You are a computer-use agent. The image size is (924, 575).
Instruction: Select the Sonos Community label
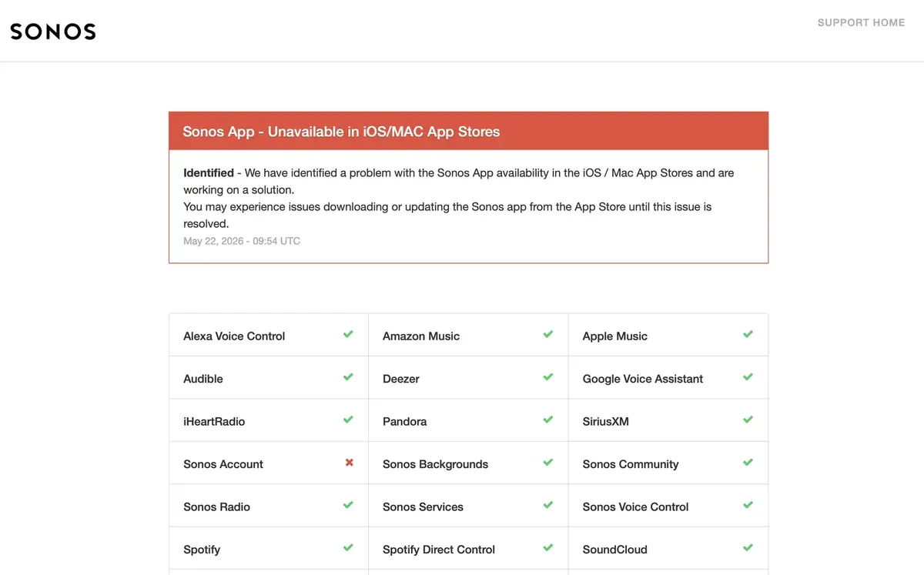pos(631,464)
